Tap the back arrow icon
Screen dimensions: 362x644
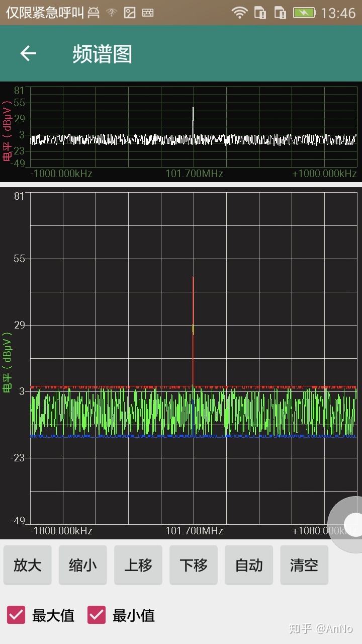point(28,53)
